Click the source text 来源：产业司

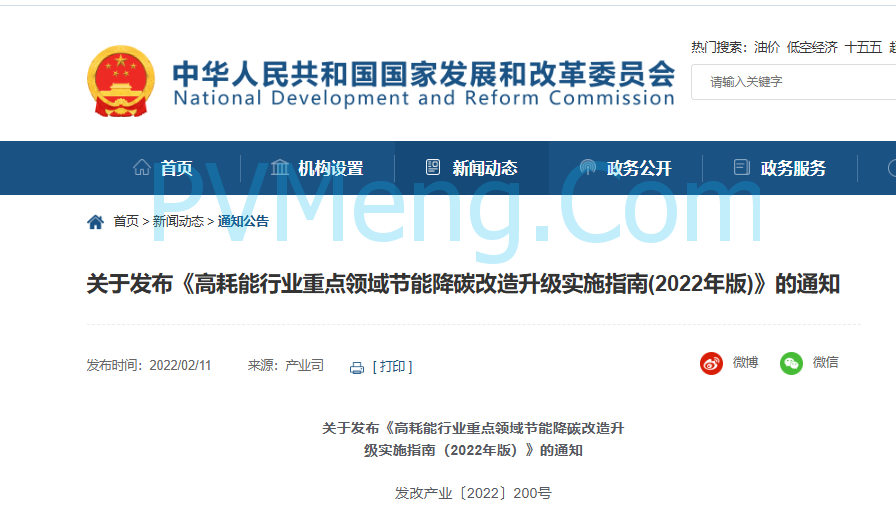286,366
